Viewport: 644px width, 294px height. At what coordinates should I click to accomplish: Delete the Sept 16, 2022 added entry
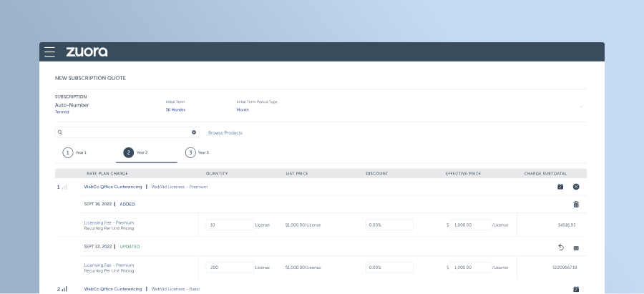pos(576,204)
